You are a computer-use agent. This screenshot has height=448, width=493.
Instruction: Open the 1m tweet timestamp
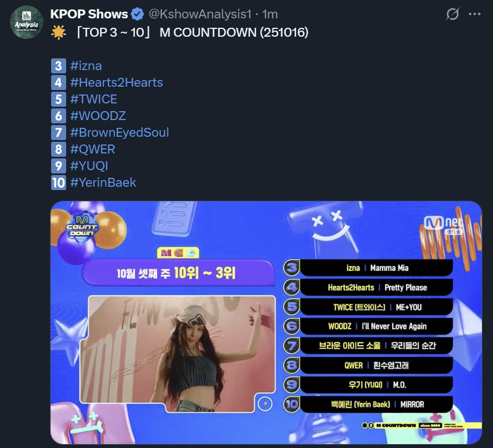(270, 14)
